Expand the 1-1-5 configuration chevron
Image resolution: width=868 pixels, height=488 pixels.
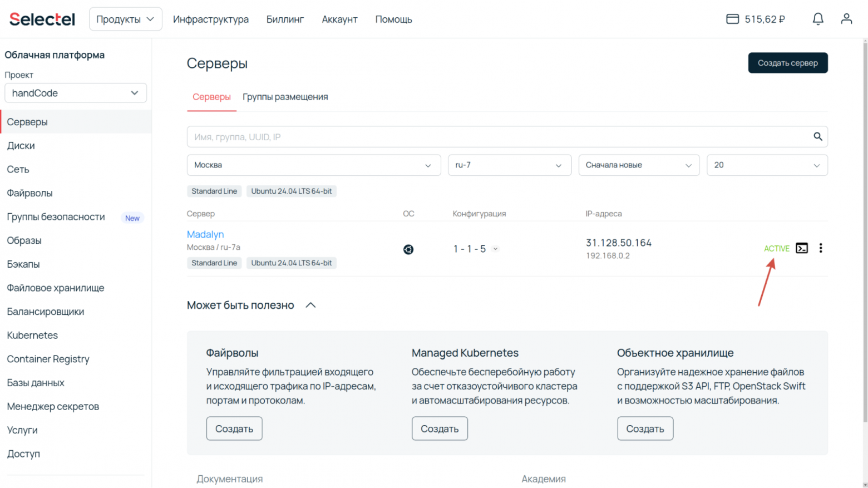tap(495, 249)
